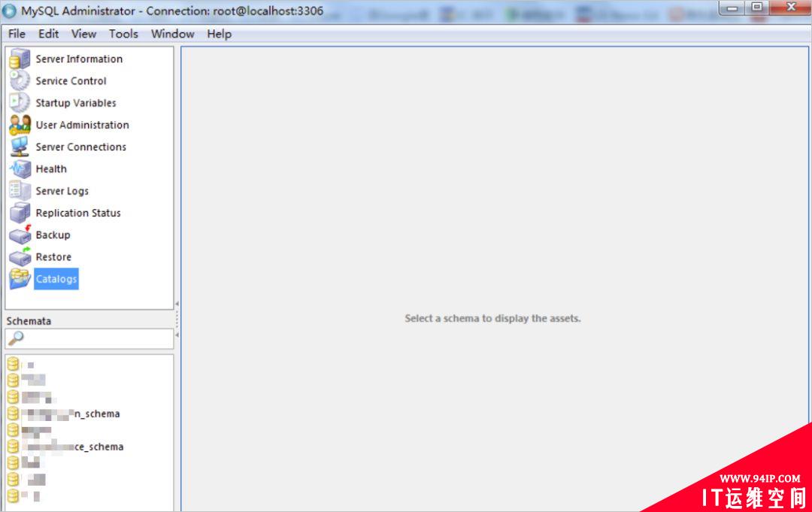Screen dimensions: 812x512
Task: Click the Replication Status icon
Action: 20,213
